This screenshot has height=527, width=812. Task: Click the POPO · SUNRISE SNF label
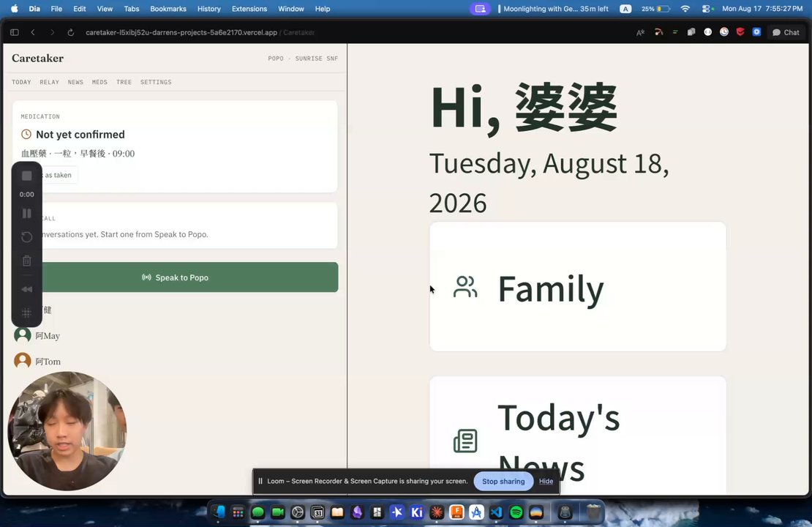pos(303,59)
